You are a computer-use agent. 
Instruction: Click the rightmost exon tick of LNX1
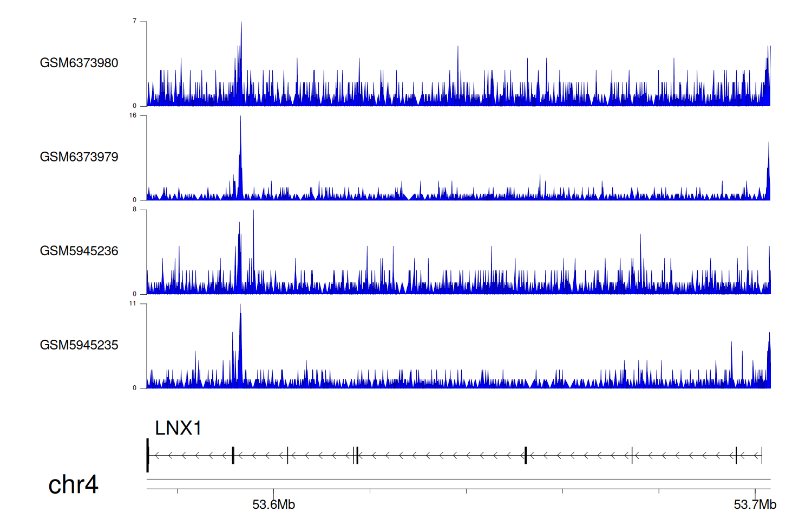[762, 455]
